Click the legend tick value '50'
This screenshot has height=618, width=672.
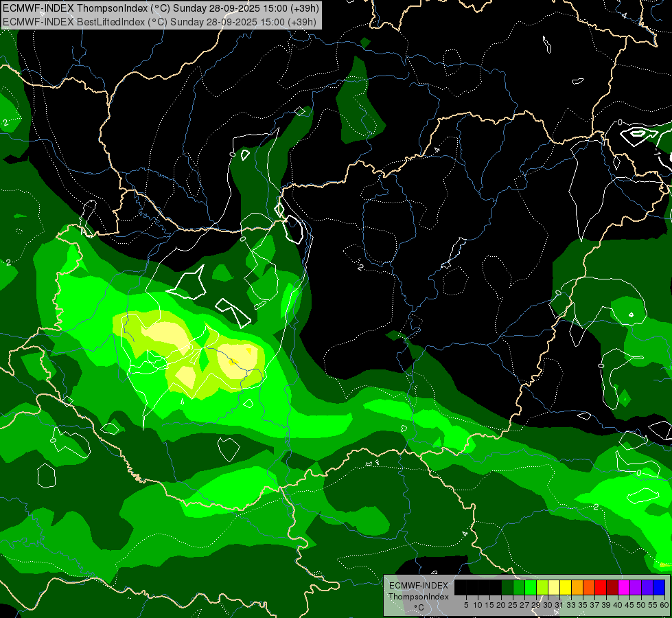[641, 605]
